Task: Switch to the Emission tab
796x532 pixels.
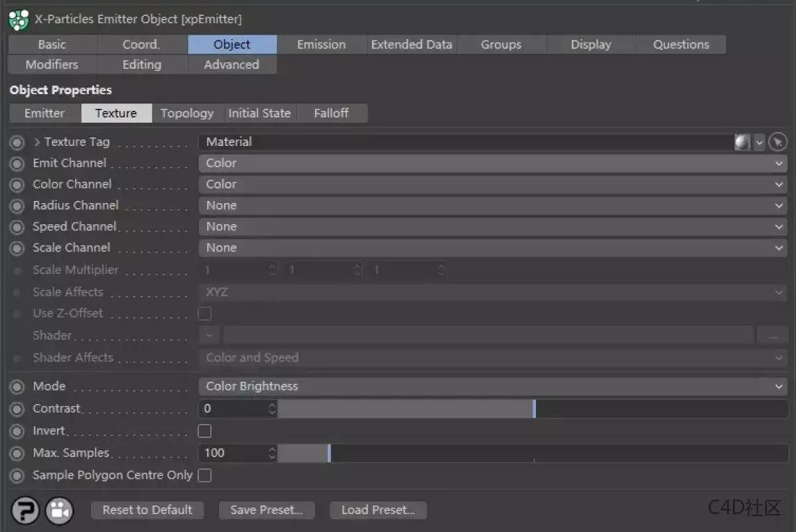Action: [322, 44]
